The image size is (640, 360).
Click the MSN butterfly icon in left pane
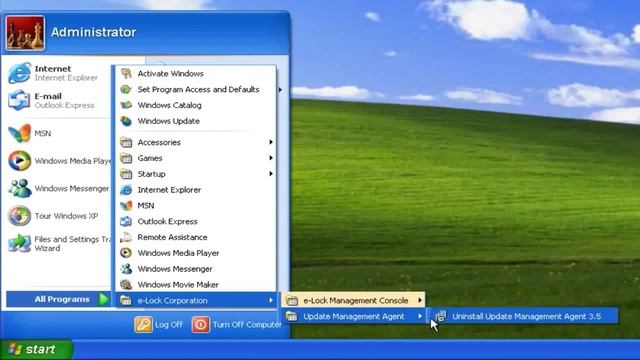point(19,133)
